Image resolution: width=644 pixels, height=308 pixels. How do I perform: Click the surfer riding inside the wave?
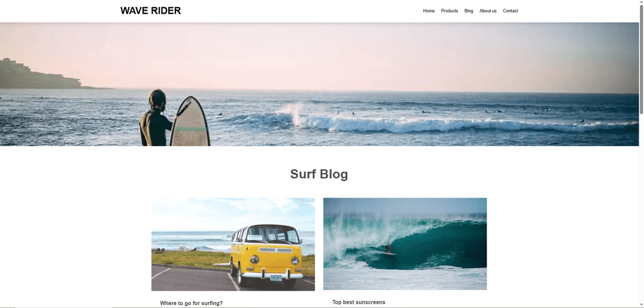[388, 249]
